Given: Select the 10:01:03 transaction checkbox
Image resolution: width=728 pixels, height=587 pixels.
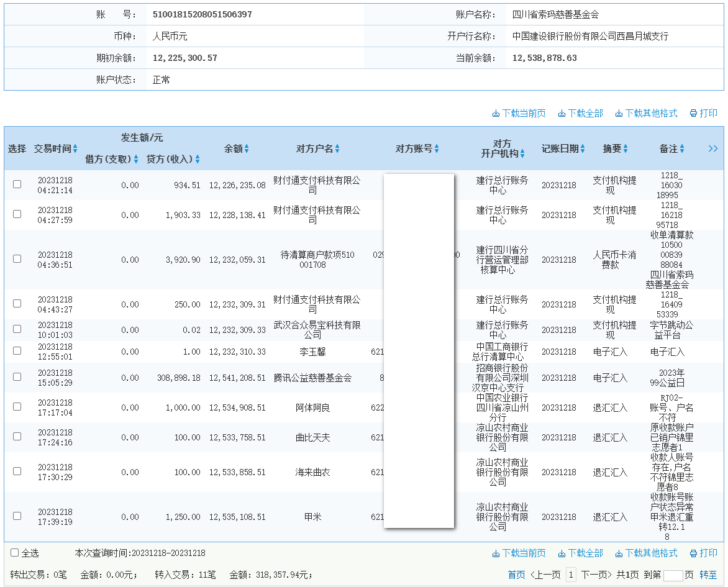Looking at the screenshot, I should tap(17, 329).
